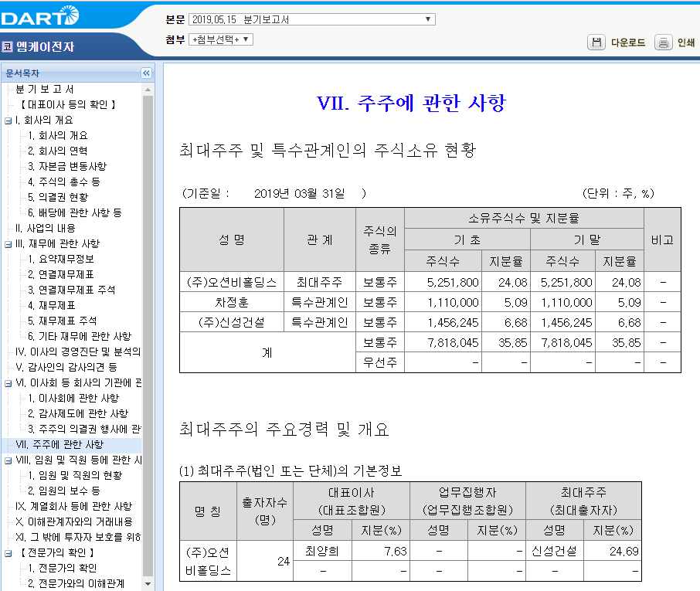This screenshot has width=700, height=591.
Task: Open 5. 재무제표 주석 section
Action: tap(62, 321)
